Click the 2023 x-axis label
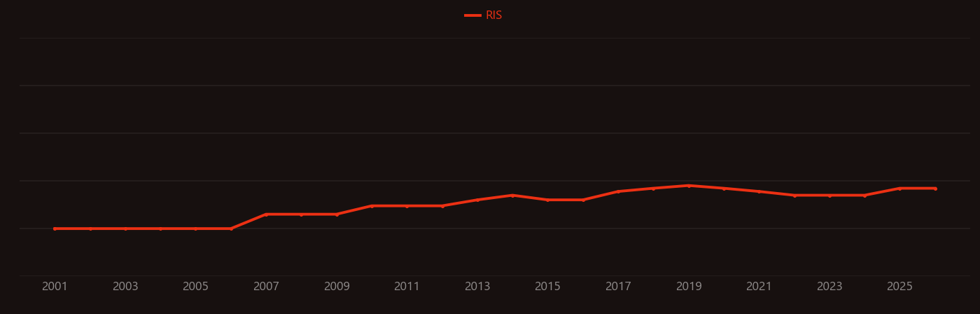The width and height of the screenshot is (980, 314). [x=829, y=287]
